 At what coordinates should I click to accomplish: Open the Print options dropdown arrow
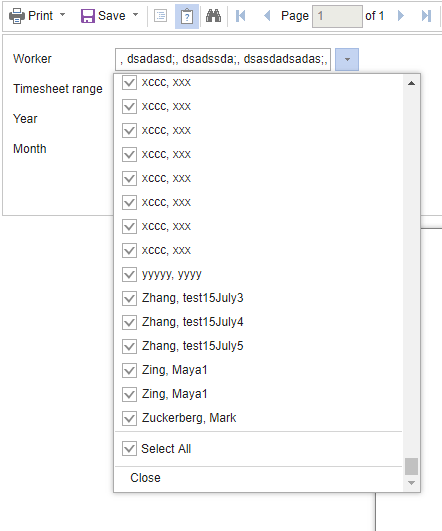pyautogui.click(x=62, y=15)
